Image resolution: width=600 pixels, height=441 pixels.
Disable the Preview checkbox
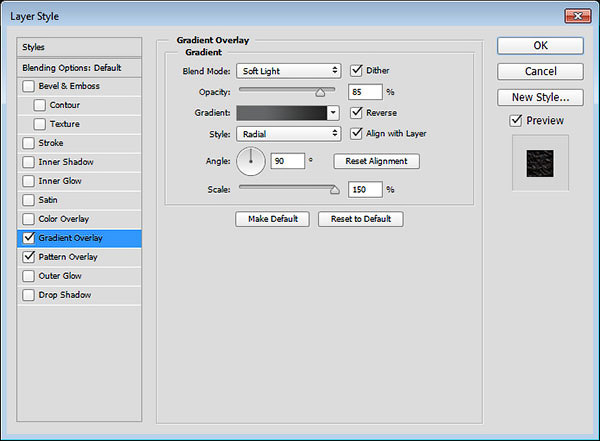[516, 121]
